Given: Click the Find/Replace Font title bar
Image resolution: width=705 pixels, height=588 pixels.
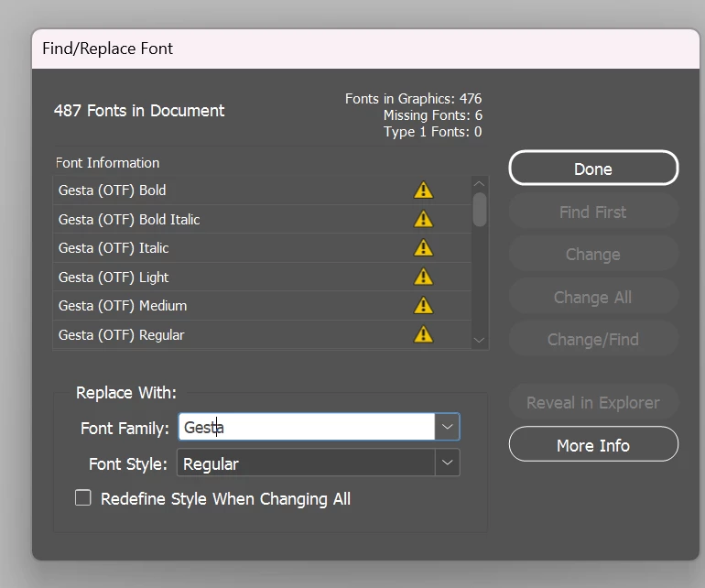Looking at the screenshot, I should 365,49.
